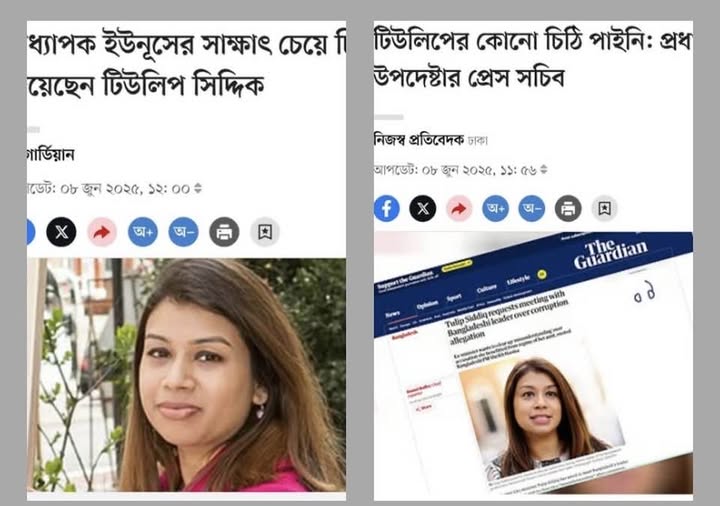Share right article on X
This screenshot has width=720, height=506.
coord(422,208)
